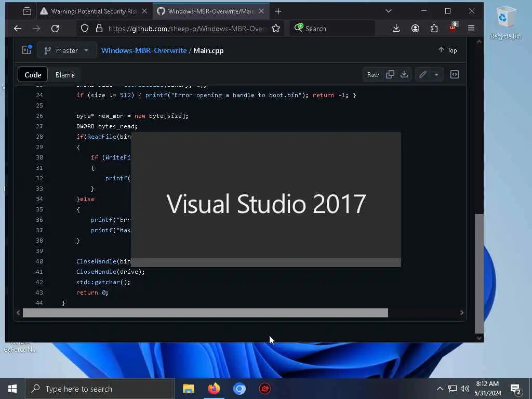Expand the master branch dropdown
This screenshot has height=399, width=532.
(x=67, y=50)
